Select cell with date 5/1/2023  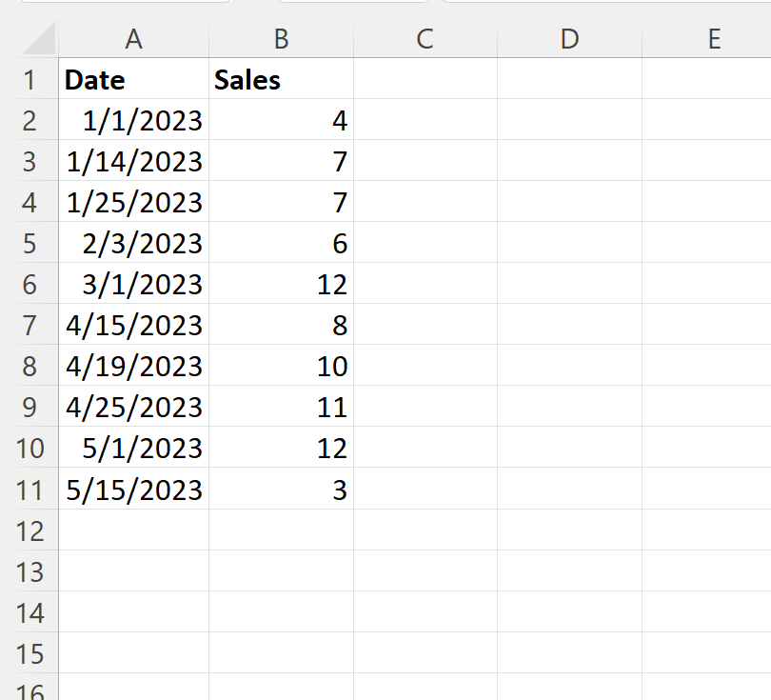(x=134, y=448)
